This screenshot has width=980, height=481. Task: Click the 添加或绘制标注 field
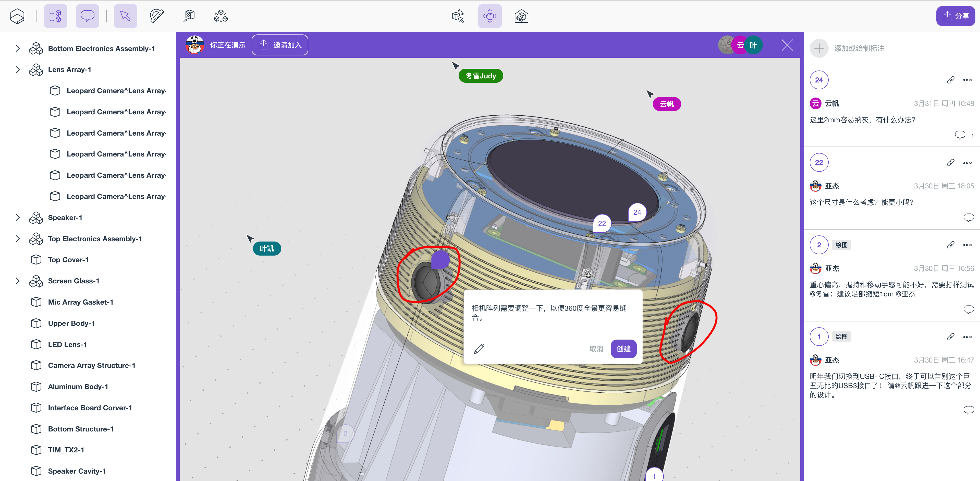point(859,48)
